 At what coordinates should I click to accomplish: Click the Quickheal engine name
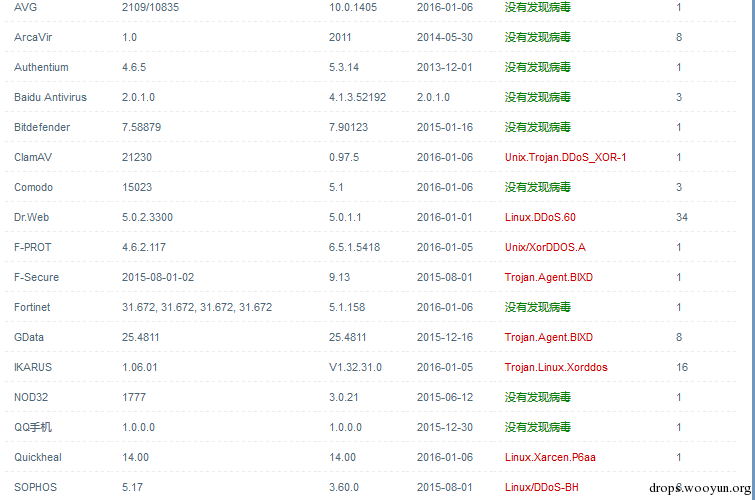38,457
